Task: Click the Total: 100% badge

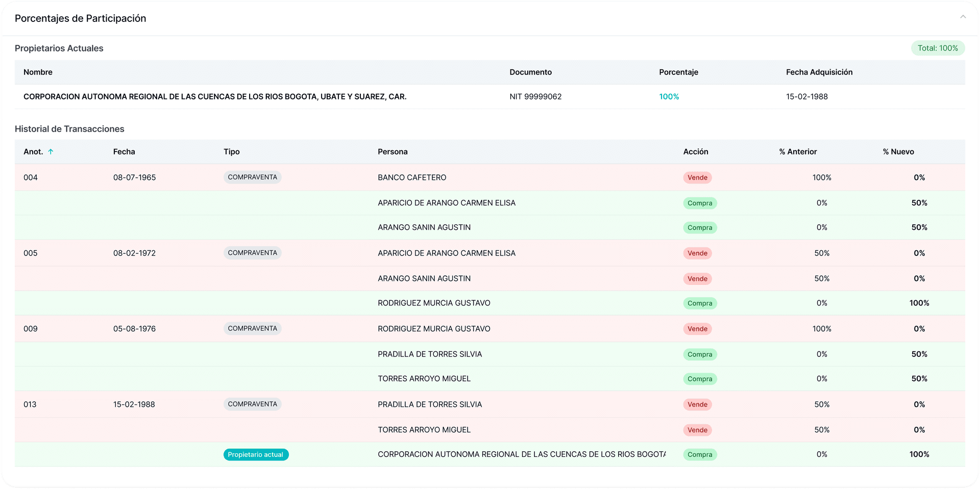Action: click(x=938, y=48)
